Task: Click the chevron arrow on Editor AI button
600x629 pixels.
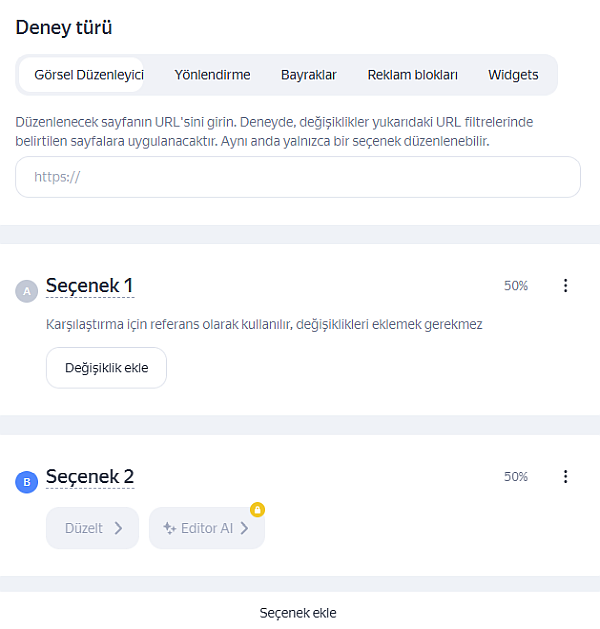Action: 244,528
